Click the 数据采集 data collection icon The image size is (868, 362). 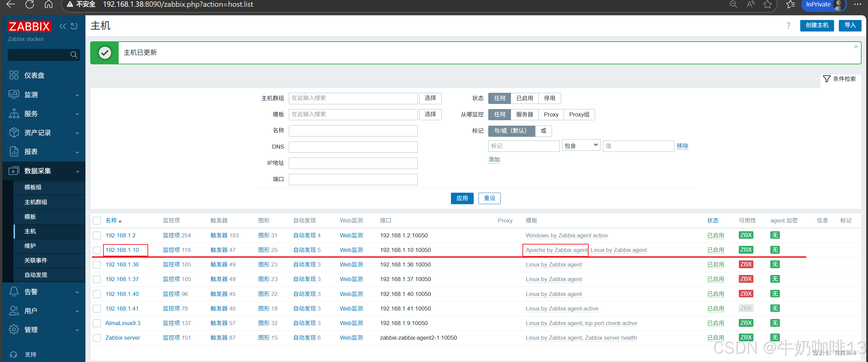[14, 171]
